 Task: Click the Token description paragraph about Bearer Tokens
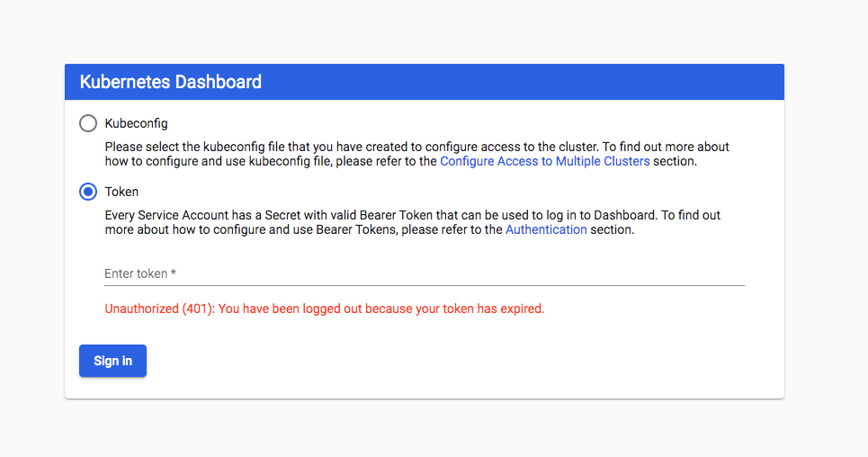pyautogui.click(x=412, y=222)
